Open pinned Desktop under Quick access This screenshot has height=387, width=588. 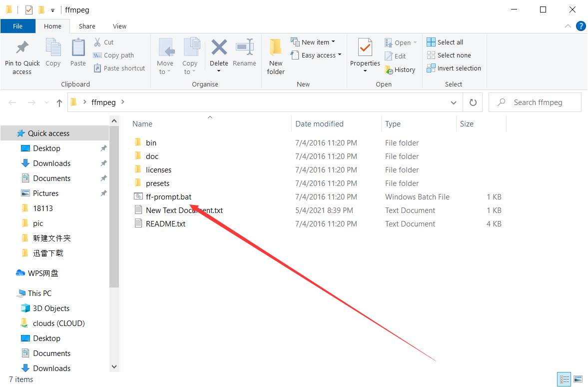[x=46, y=148]
